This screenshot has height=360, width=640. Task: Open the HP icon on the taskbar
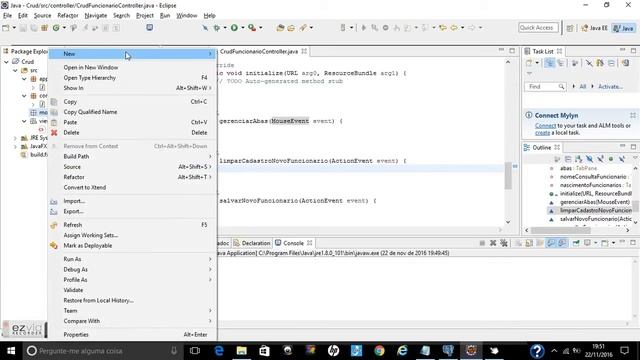click(333, 351)
